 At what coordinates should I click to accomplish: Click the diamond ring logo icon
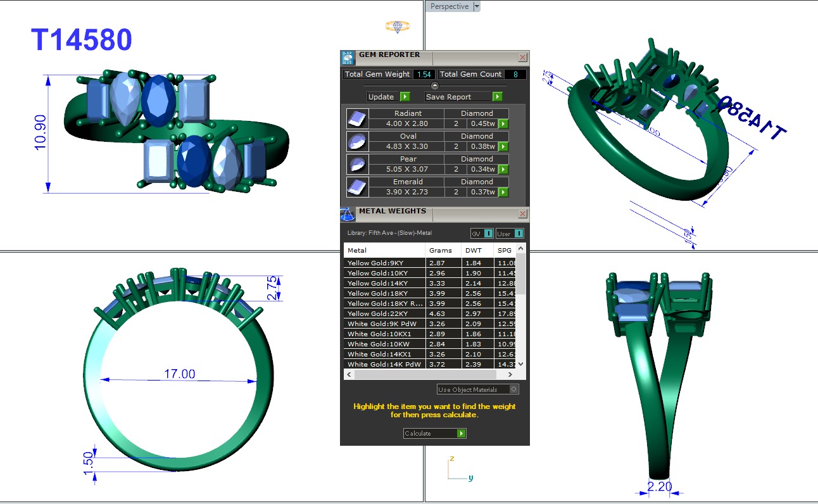point(398,27)
